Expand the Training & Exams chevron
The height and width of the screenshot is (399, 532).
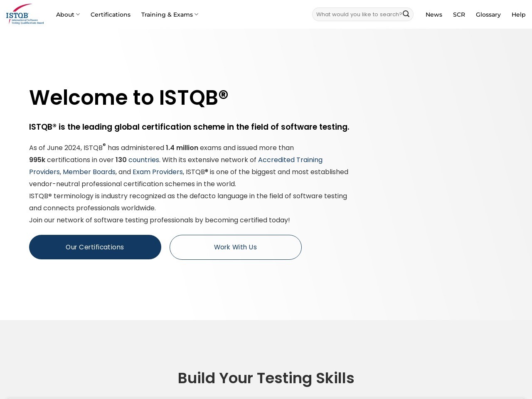pos(196,15)
